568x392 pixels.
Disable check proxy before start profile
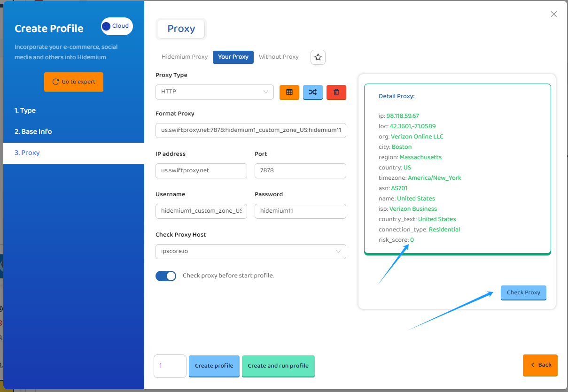pyautogui.click(x=166, y=276)
